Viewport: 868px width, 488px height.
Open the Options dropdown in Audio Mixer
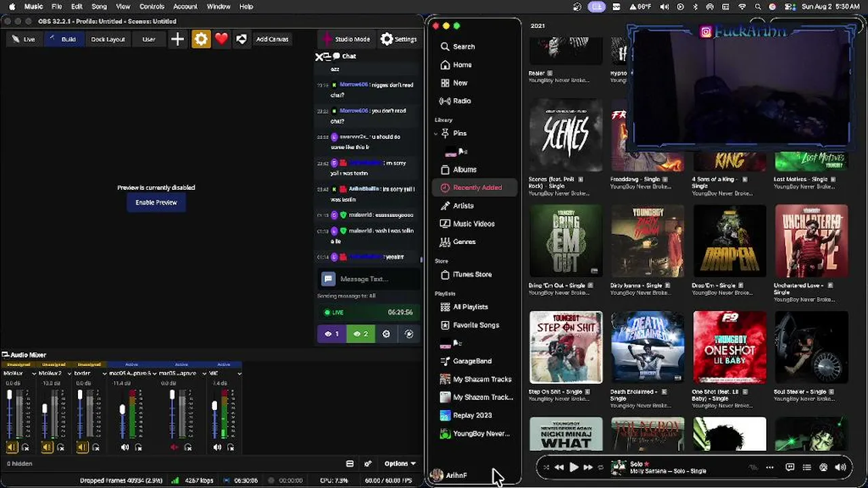pyautogui.click(x=400, y=464)
